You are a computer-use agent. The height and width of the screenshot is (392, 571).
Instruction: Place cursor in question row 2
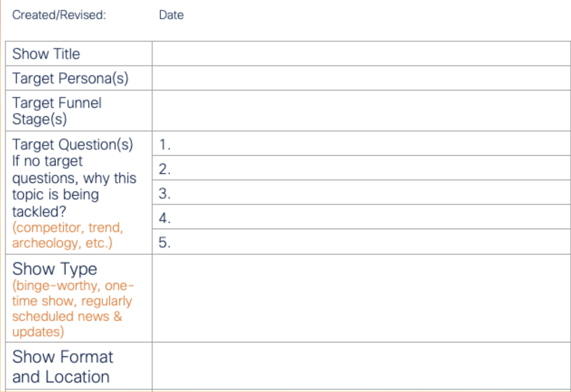coord(361,168)
